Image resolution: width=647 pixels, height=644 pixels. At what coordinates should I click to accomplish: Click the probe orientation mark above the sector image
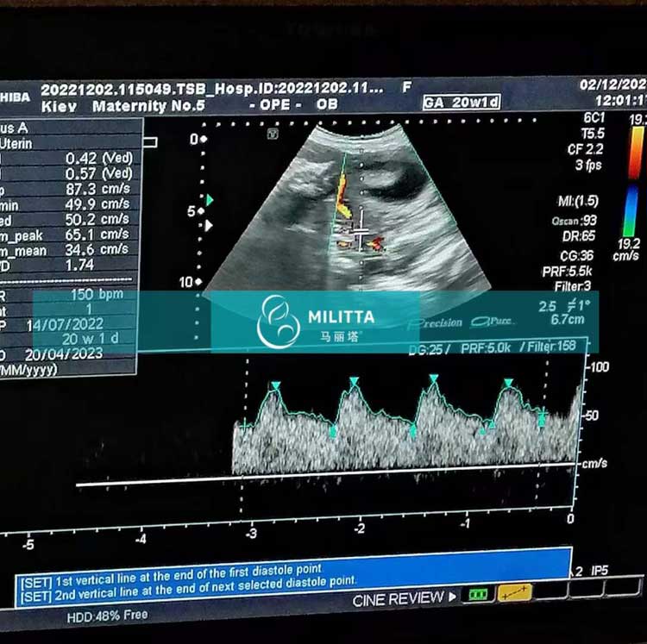tap(273, 134)
